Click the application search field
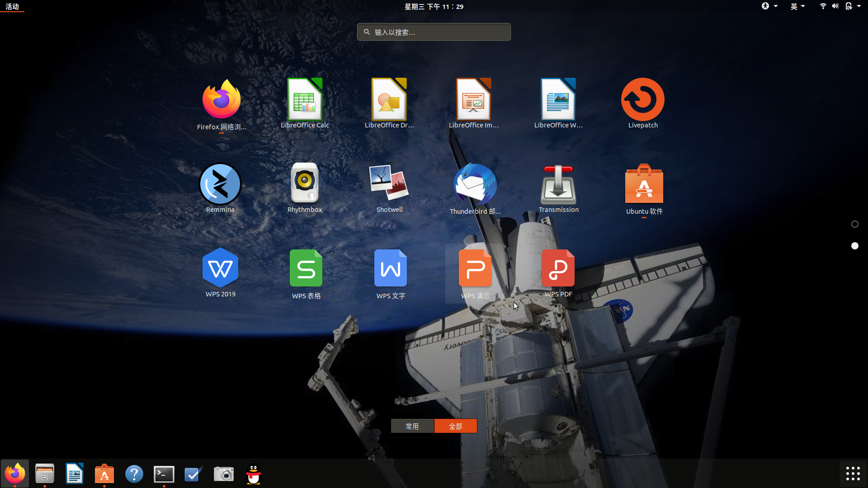The height and width of the screenshot is (488, 868). pos(434,32)
